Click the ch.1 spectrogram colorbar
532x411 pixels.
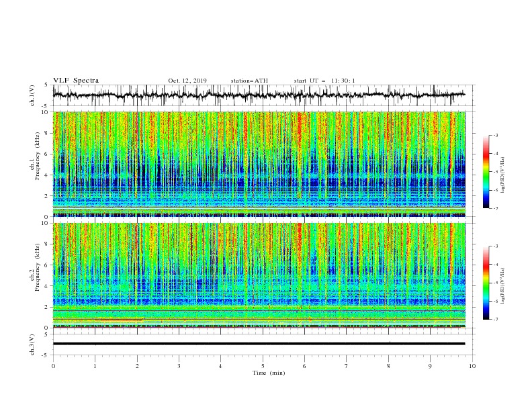click(486, 172)
